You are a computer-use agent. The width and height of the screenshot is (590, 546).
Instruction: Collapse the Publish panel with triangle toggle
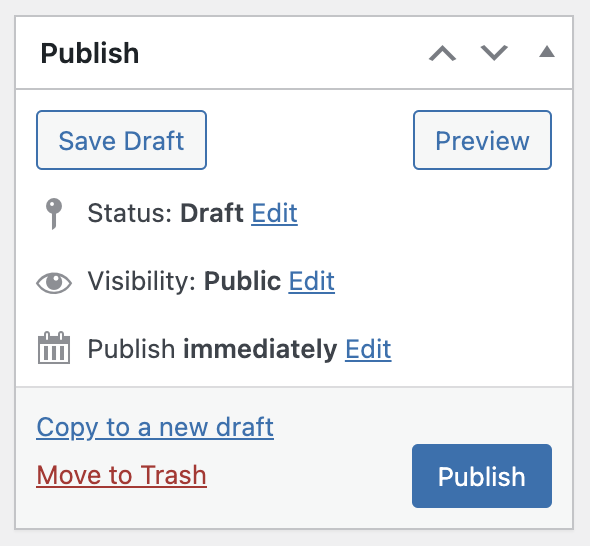(547, 52)
